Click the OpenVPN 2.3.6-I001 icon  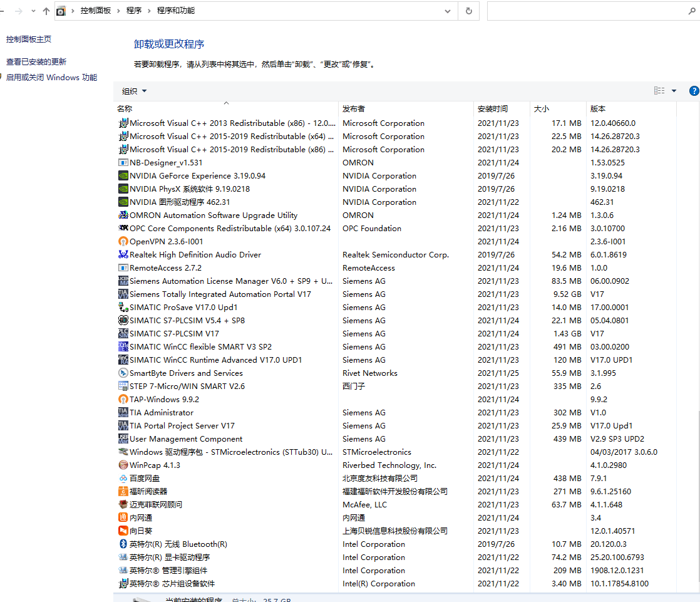click(x=123, y=242)
